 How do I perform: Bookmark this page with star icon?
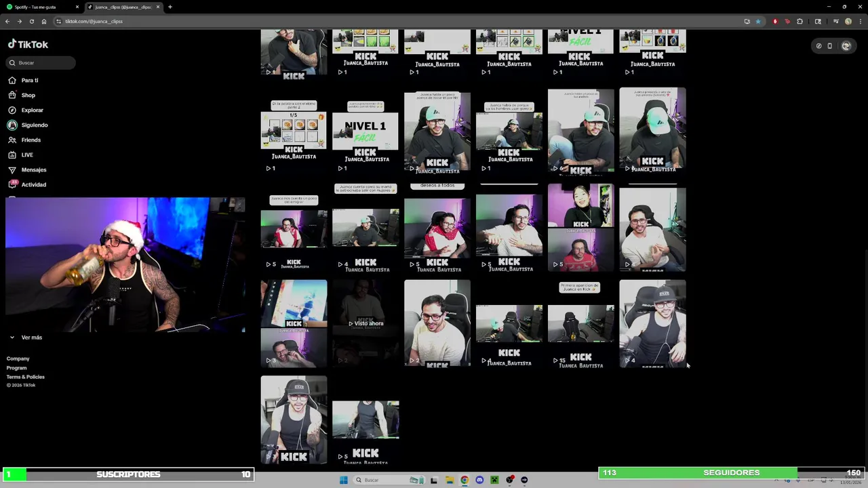[x=758, y=21]
